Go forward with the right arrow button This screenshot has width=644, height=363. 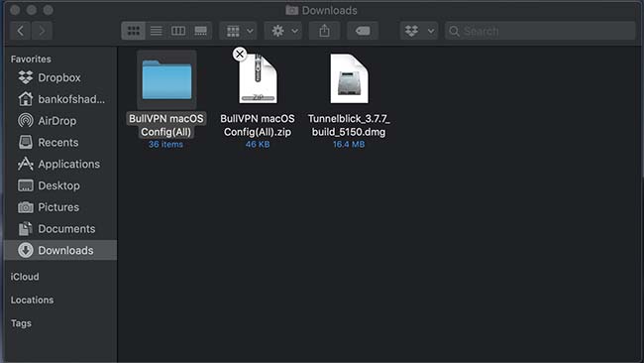[x=42, y=31]
